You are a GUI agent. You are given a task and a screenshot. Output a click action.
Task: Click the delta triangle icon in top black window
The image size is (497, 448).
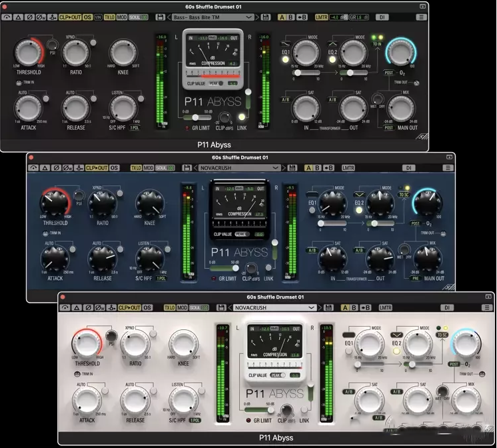click(18, 17)
